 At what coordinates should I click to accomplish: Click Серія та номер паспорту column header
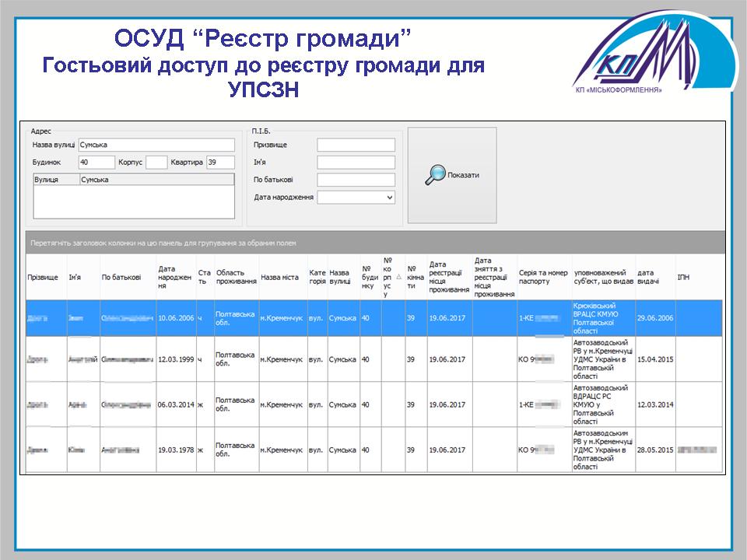(543, 277)
